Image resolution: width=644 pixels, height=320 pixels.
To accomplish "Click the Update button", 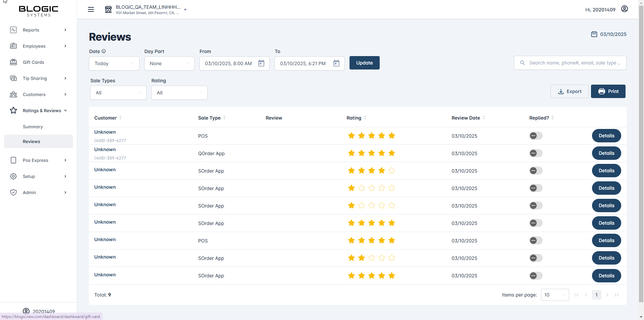I will tap(364, 63).
